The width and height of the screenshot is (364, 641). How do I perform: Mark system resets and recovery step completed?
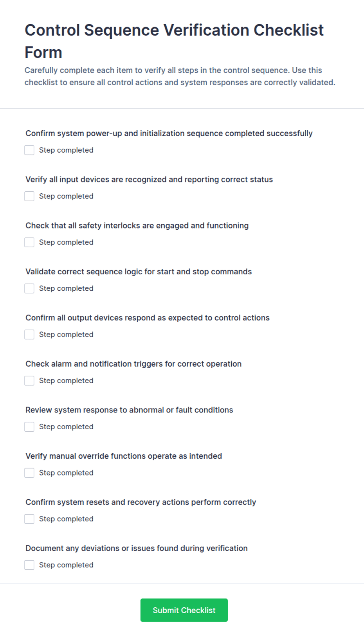tap(29, 519)
